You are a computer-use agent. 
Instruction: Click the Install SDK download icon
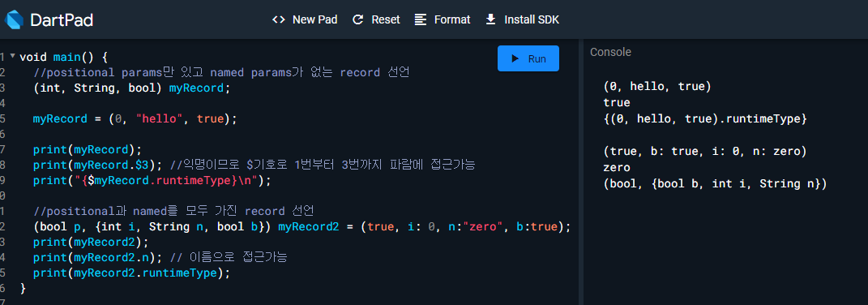click(x=490, y=19)
